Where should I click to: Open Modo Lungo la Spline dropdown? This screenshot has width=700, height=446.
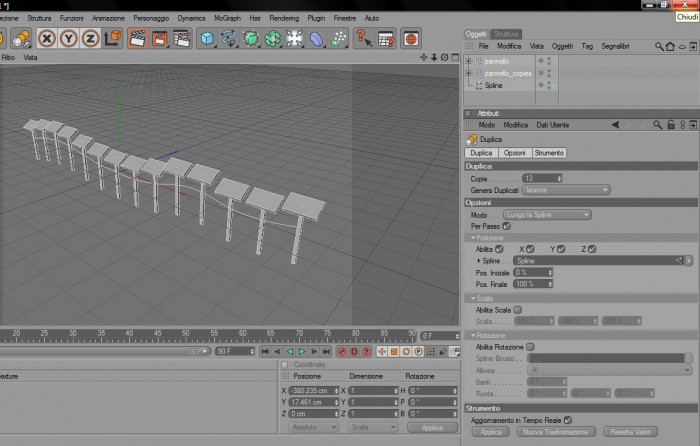547,215
